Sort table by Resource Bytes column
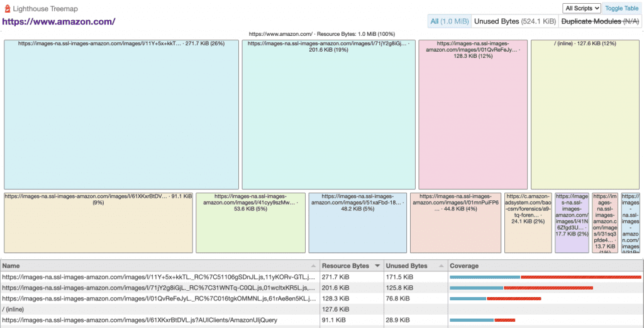 click(x=352, y=266)
